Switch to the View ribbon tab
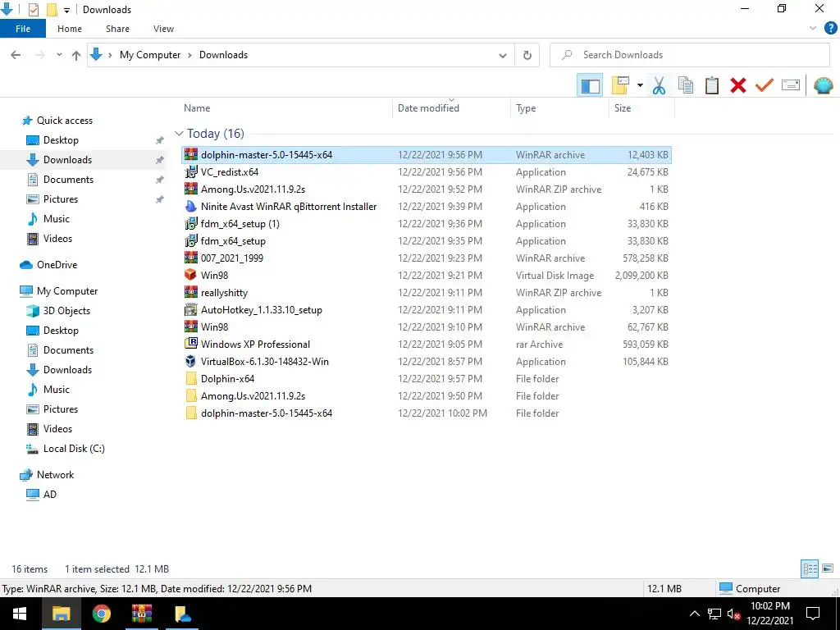The image size is (840, 630). 163,29
